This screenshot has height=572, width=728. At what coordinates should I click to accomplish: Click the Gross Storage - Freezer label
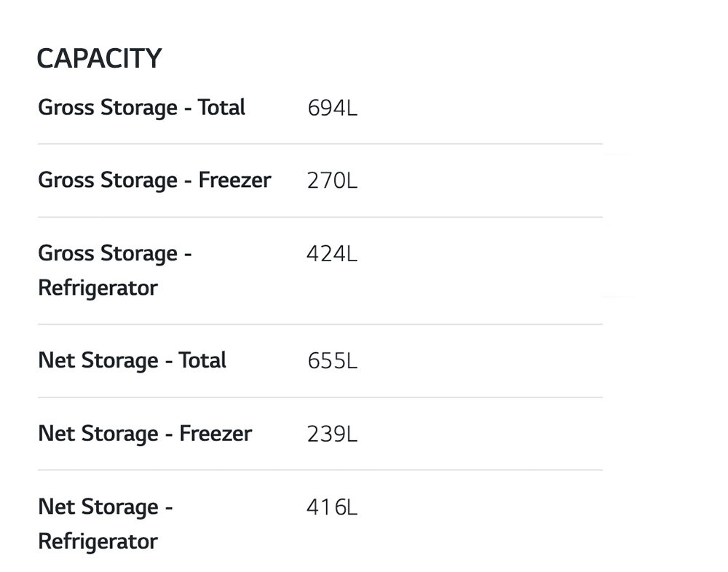coord(154,180)
